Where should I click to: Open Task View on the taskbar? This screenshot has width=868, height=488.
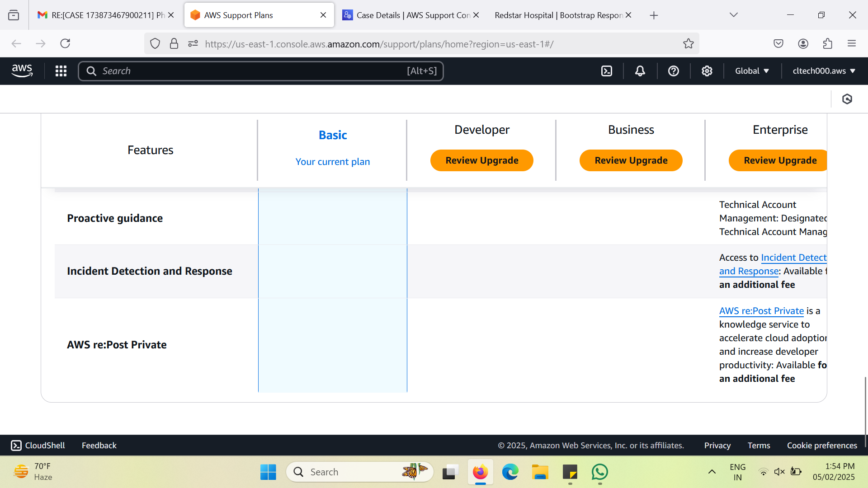[450, 472]
